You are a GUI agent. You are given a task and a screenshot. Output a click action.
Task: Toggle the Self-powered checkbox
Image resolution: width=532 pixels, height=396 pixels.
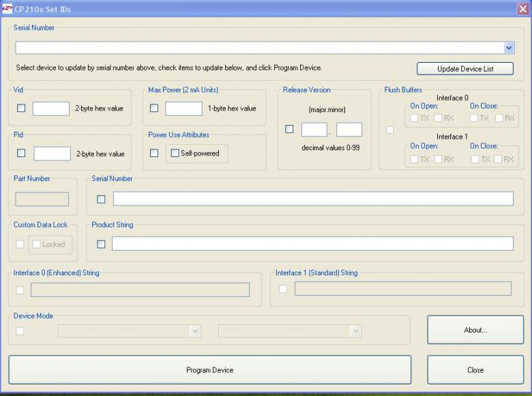pos(175,153)
